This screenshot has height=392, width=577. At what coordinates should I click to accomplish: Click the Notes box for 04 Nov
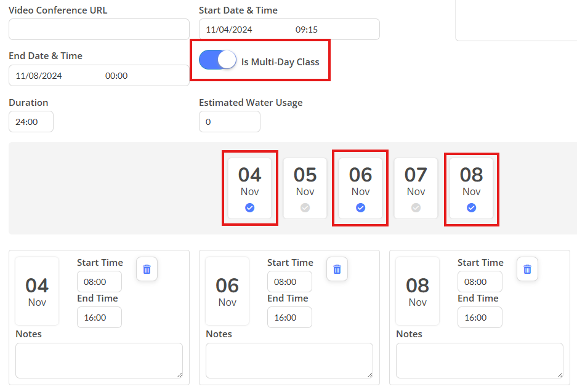pos(99,361)
